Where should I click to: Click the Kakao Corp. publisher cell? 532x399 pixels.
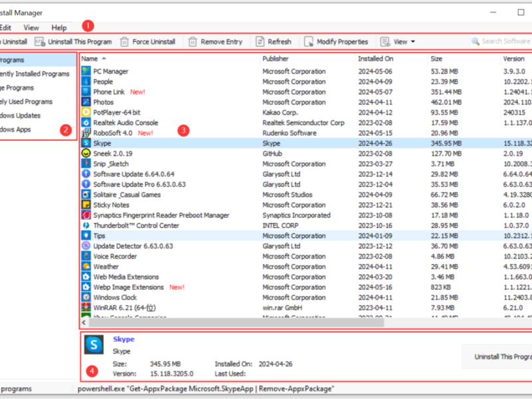coord(280,112)
